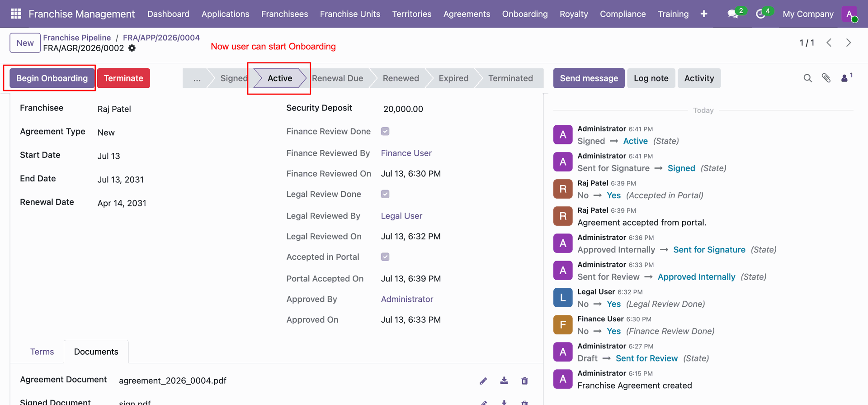Click the agreement_2026_0004.pdf file name
Screen dimensions: 868x405
[173, 381]
